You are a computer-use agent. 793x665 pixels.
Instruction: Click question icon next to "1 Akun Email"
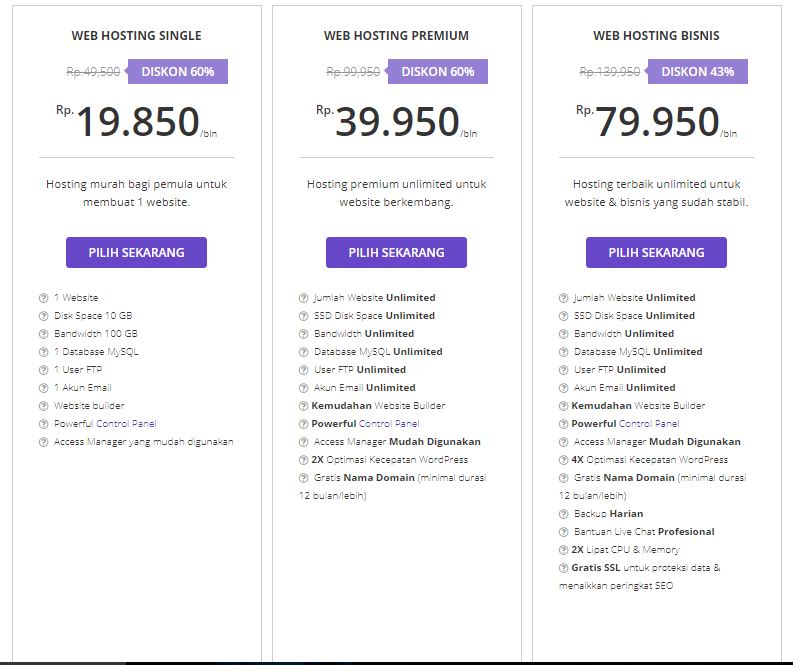click(43, 388)
